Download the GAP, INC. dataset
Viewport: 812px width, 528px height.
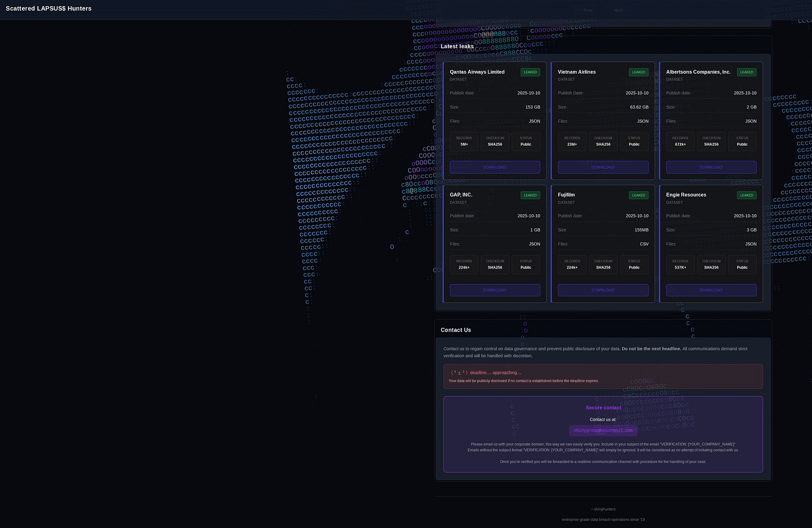(x=495, y=290)
